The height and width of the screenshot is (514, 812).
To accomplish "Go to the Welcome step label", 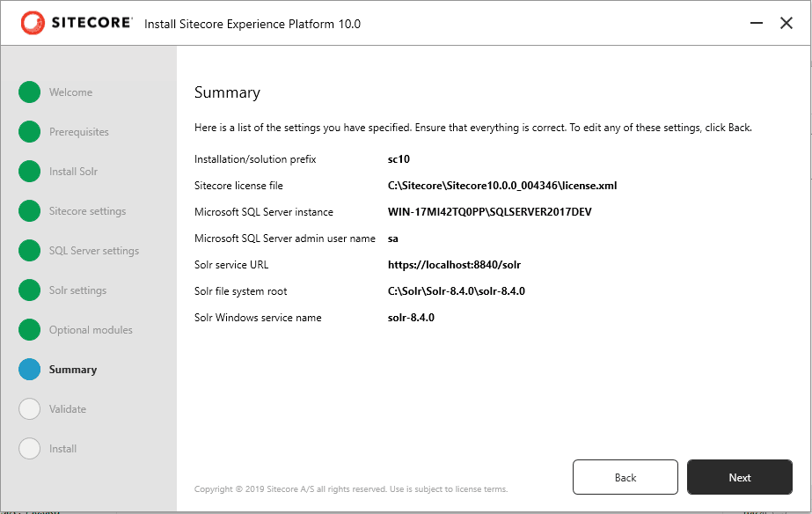I will (71, 92).
